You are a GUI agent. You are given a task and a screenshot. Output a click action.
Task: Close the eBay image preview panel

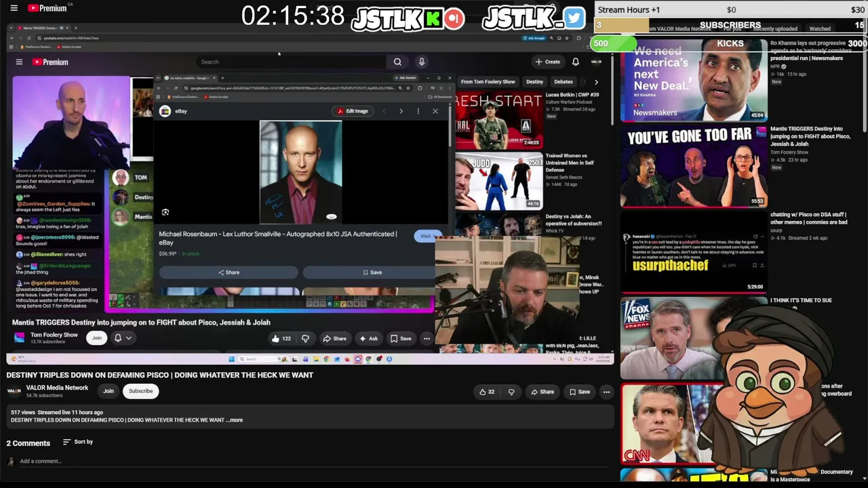tap(435, 111)
